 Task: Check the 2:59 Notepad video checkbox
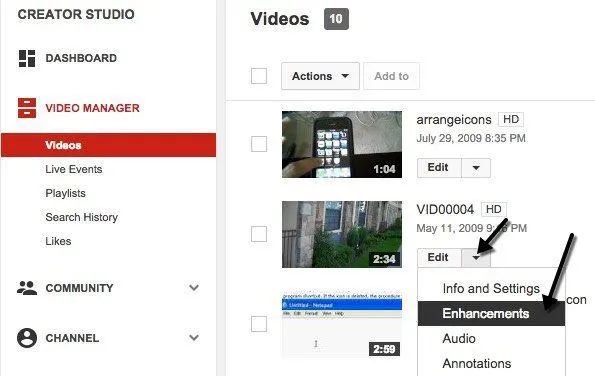coord(259,324)
